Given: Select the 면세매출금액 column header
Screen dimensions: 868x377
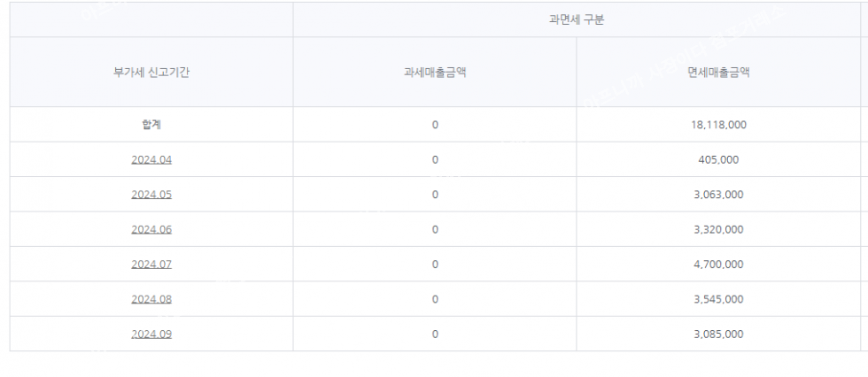Looking at the screenshot, I should tap(718, 73).
